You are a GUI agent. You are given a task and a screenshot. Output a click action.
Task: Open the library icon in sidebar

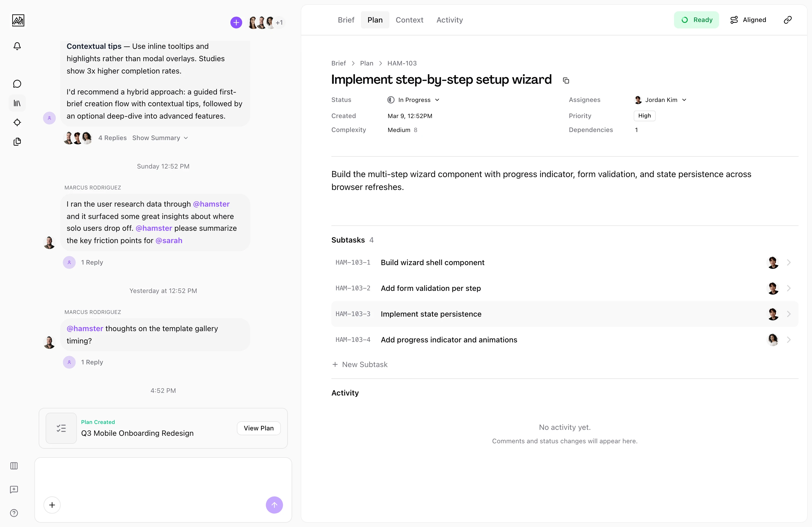(x=17, y=103)
